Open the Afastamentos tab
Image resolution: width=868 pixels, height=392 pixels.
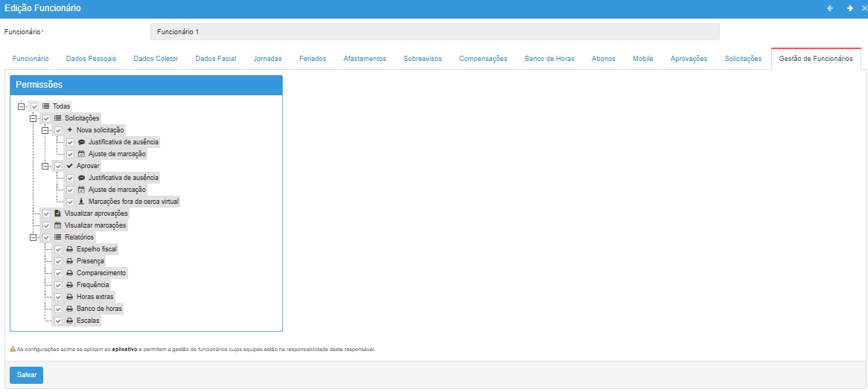pos(364,59)
